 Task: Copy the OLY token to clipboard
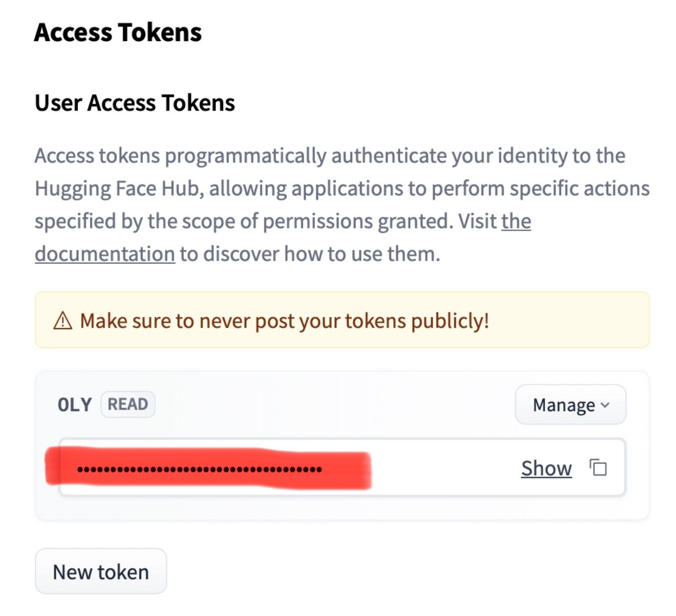click(598, 468)
